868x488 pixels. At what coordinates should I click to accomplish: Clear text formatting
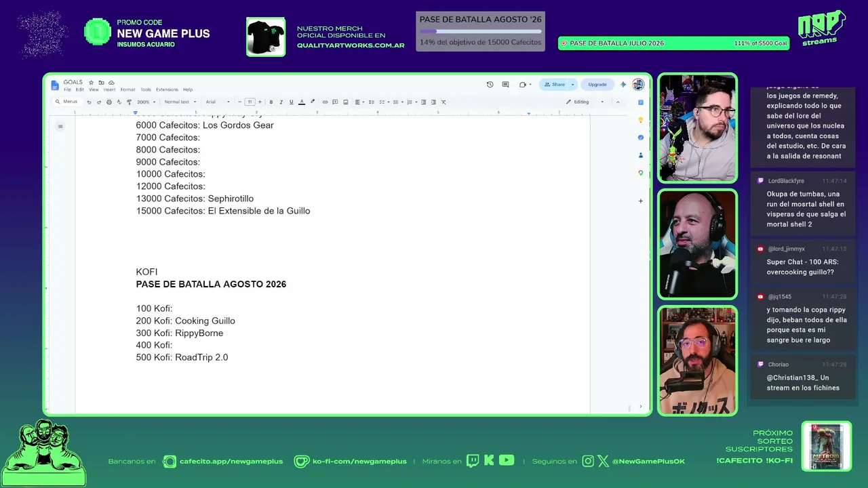click(443, 102)
